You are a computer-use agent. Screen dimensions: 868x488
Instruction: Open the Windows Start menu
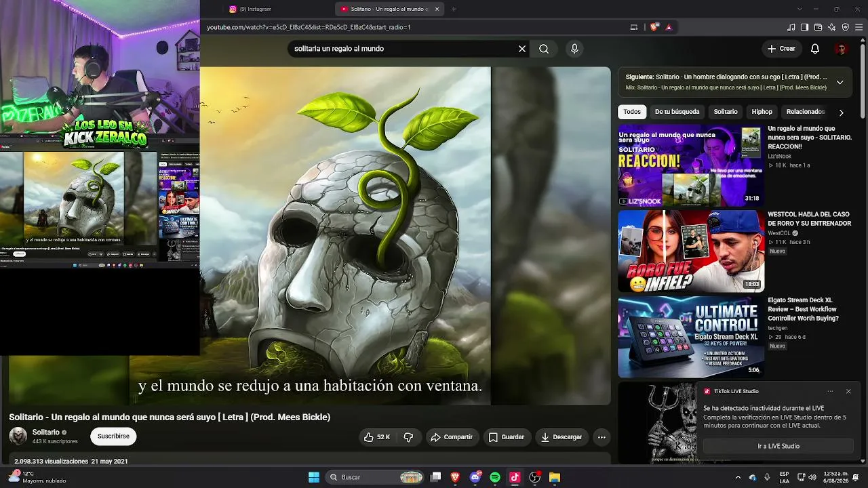coord(314,477)
